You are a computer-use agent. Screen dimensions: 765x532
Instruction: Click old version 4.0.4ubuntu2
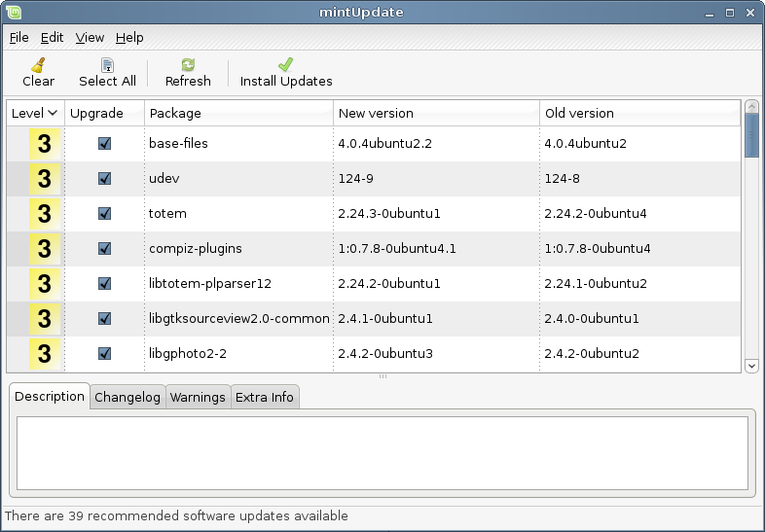(x=586, y=143)
